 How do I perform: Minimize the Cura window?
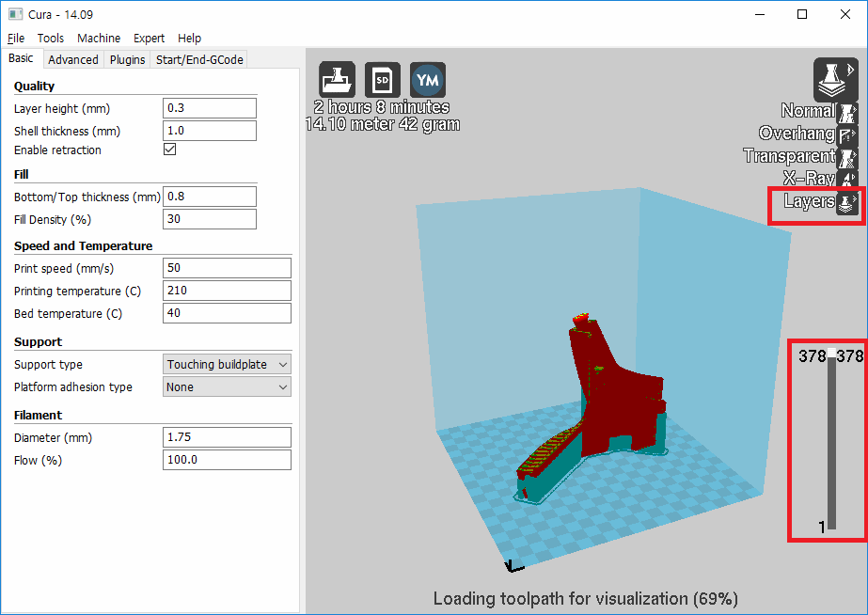pyautogui.click(x=760, y=14)
